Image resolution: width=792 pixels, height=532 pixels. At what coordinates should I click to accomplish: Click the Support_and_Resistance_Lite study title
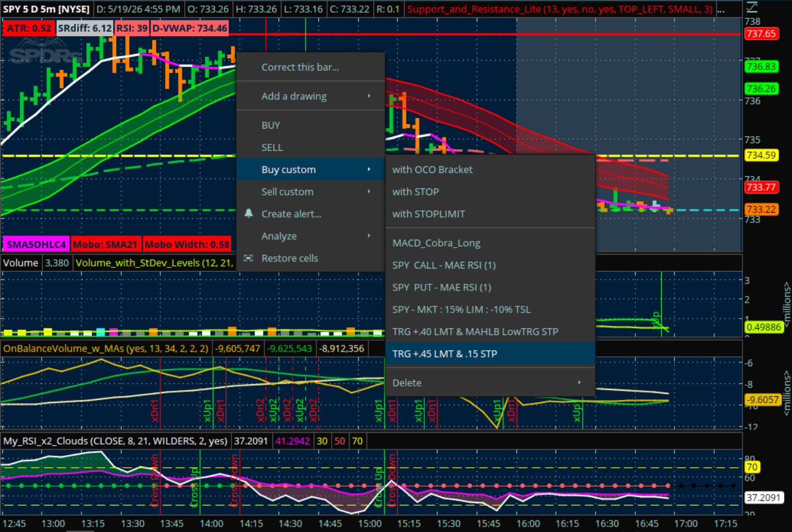[x=561, y=10]
